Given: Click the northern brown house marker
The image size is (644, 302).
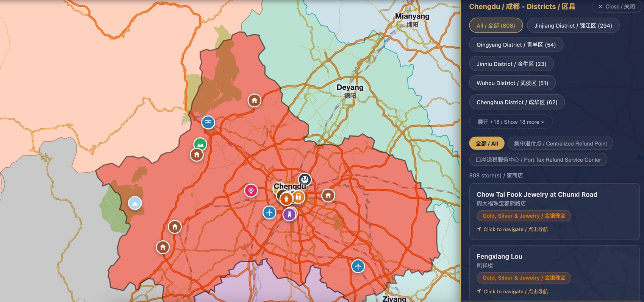Looking at the screenshot, I should point(255,101).
